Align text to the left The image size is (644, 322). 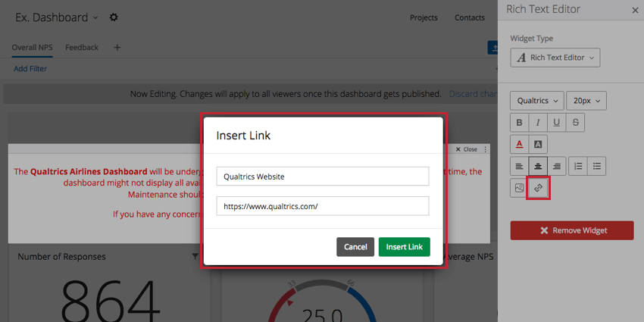[519, 166]
